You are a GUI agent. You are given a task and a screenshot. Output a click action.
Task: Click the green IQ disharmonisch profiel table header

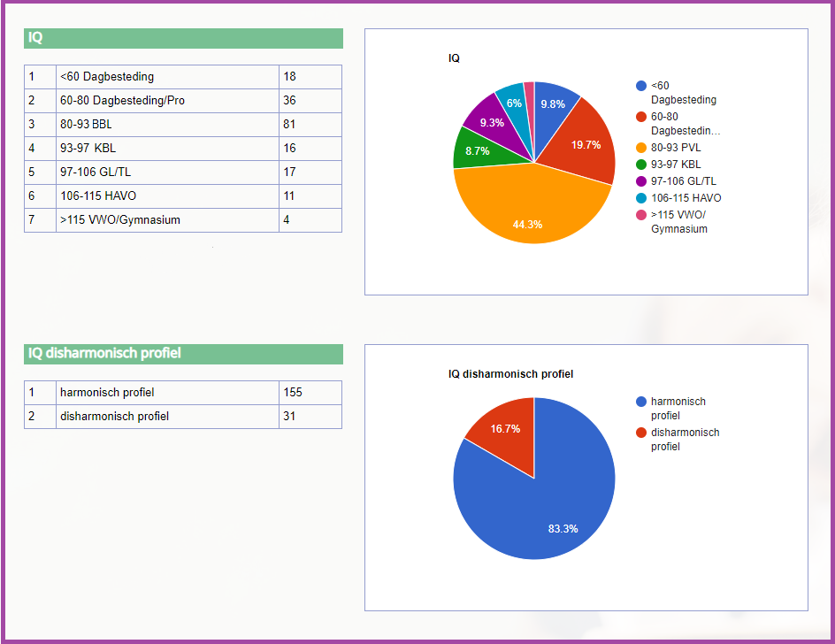coord(183,354)
